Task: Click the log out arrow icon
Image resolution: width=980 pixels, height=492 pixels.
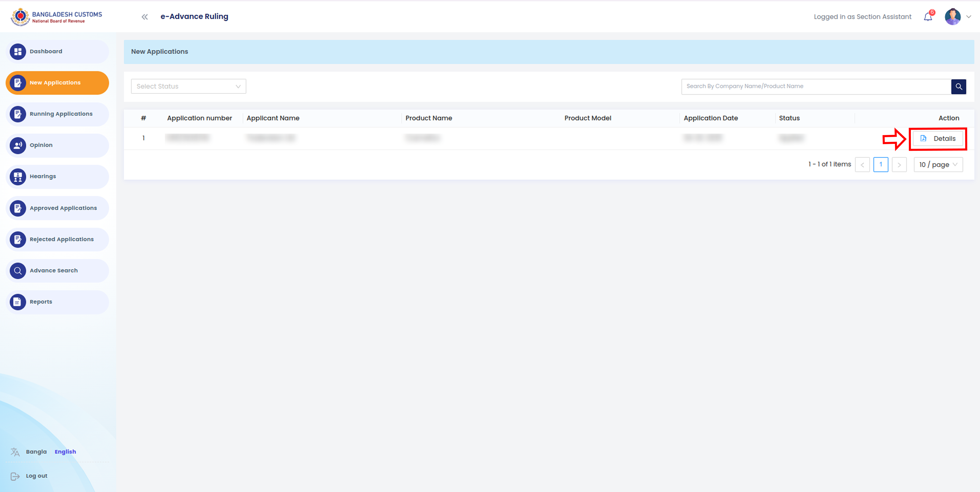Action: (15, 476)
